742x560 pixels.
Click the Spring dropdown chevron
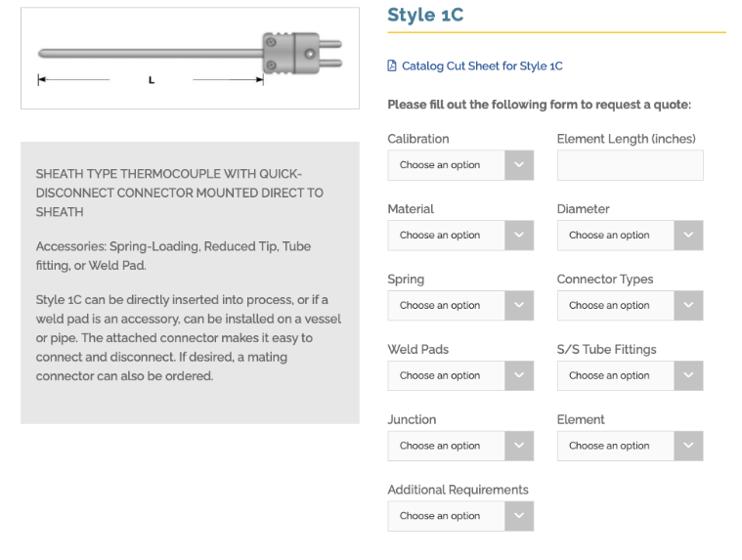tap(519, 306)
